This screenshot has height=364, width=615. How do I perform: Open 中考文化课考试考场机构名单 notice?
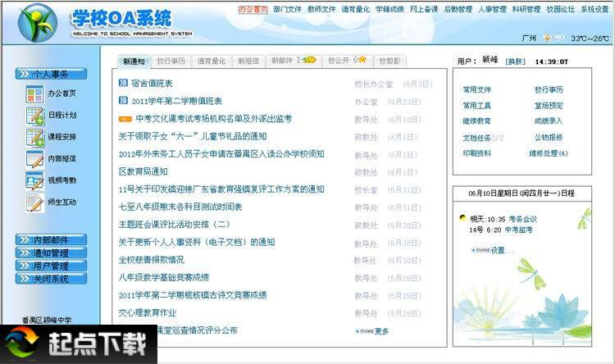pos(213,118)
